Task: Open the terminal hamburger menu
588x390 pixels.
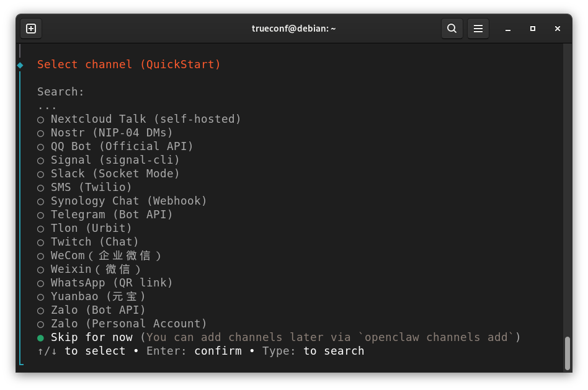Action: click(x=478, y=29)
